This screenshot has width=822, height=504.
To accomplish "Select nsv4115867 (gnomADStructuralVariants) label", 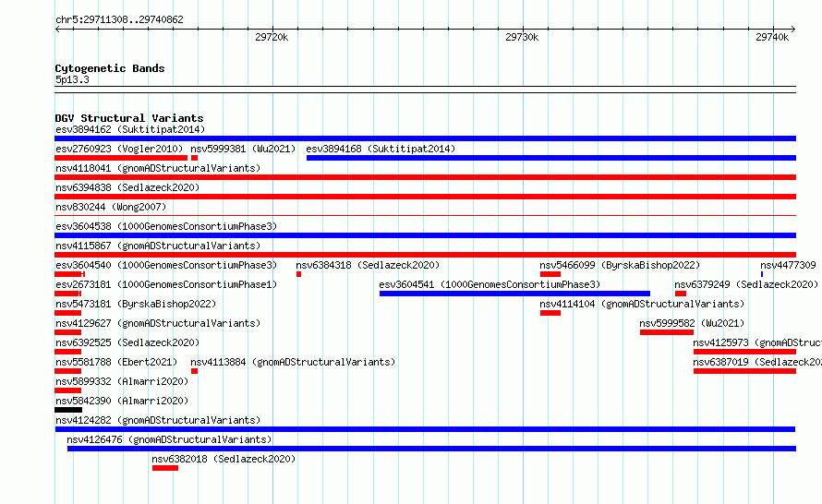I will tap(158, 246).
